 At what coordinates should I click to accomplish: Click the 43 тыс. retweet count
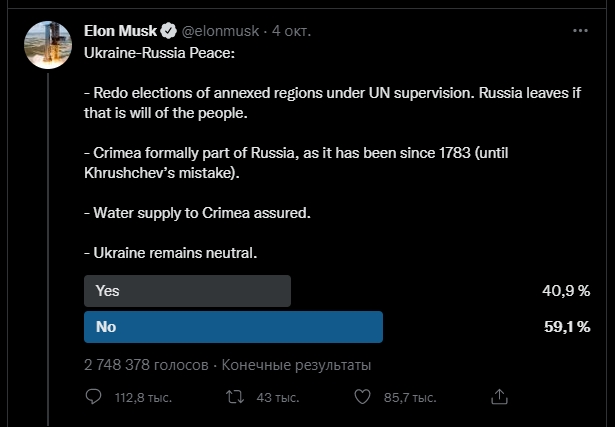[278, 398]
